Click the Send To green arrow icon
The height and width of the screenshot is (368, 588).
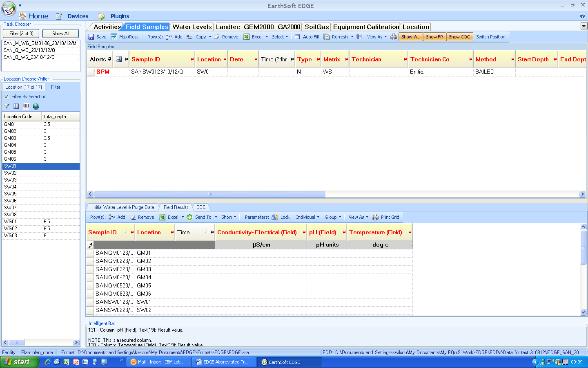point(189,217)
